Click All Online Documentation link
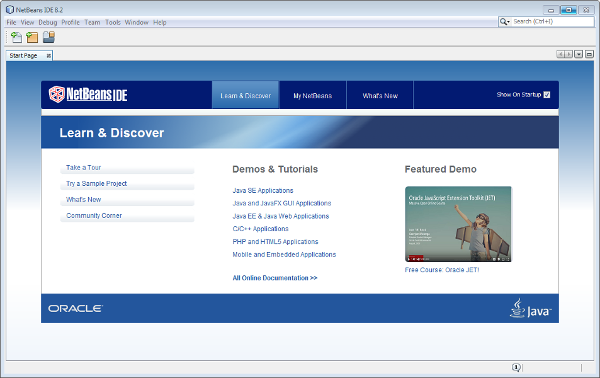Viewport: 600px width, 378px height. (275, 278)
